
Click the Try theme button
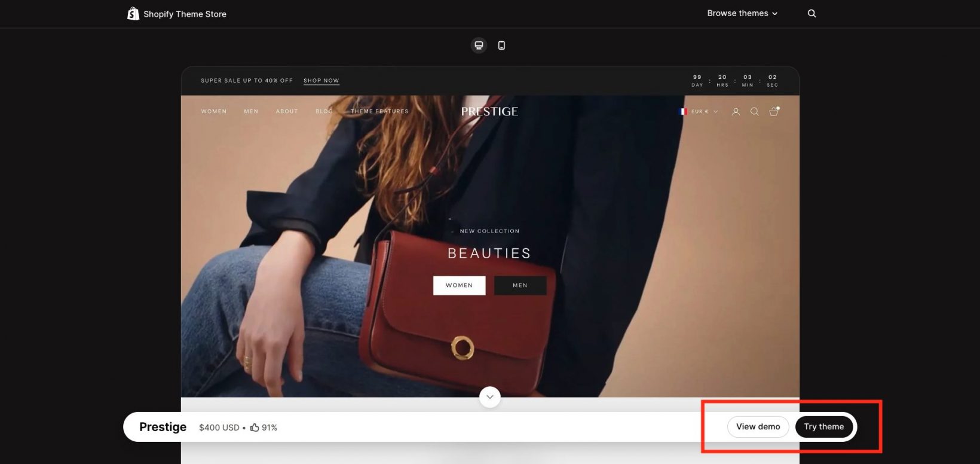[x=824, y=427]
